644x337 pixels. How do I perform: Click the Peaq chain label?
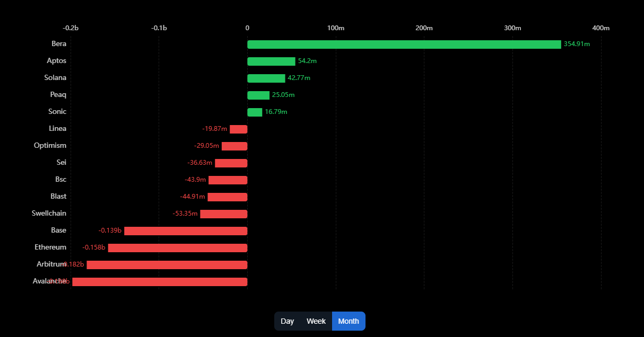(x=58, y=95)
